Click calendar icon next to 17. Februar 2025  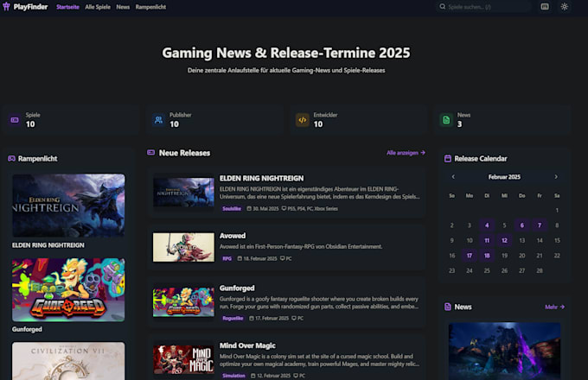(x=252, y=318)
